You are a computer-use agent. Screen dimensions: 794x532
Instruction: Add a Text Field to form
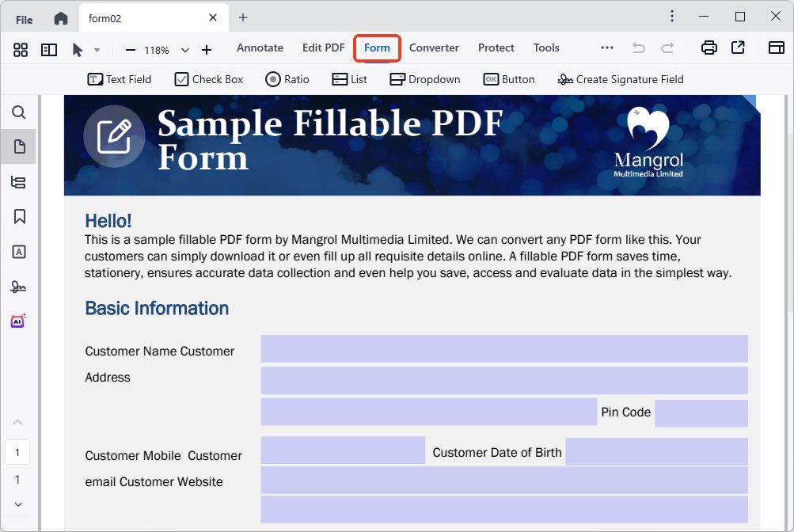pos(119,79)
